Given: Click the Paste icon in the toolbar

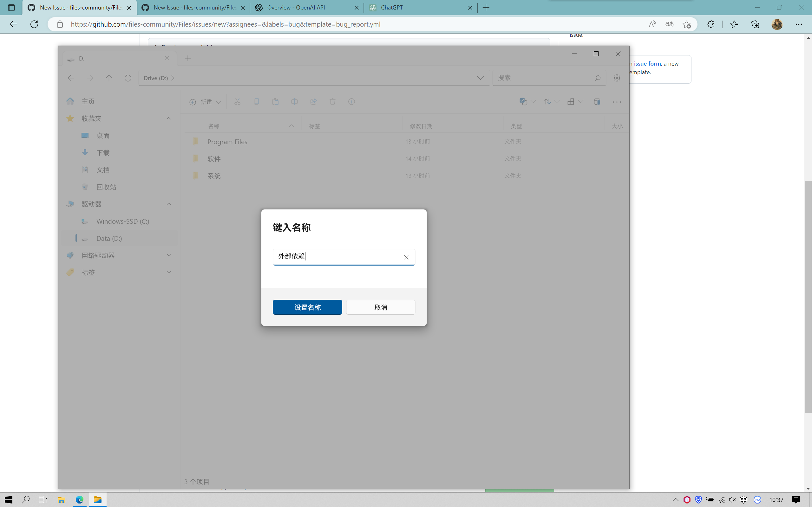Looking at the screenshot, I should [275, 102].
